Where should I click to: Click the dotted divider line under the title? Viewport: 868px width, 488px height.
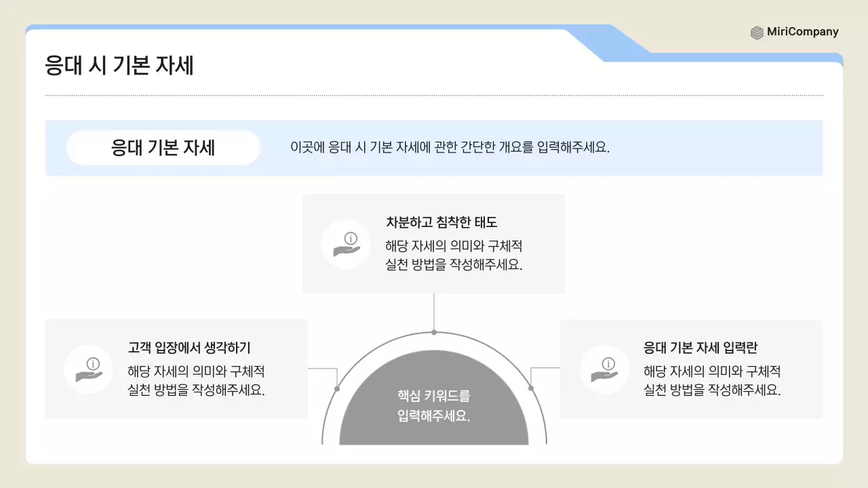pyautogui.click(x=433, y=95)
